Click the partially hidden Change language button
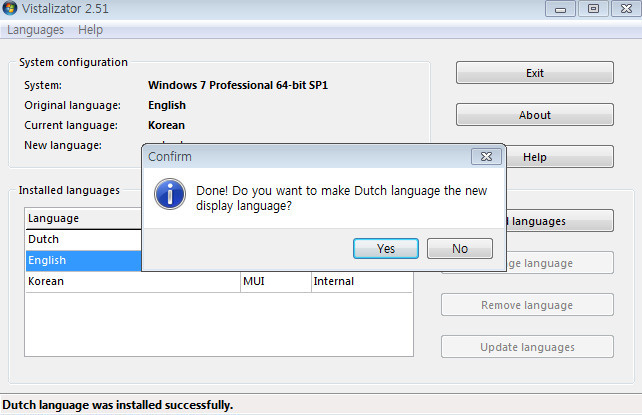The image size is (642, 415). (560, 263)
